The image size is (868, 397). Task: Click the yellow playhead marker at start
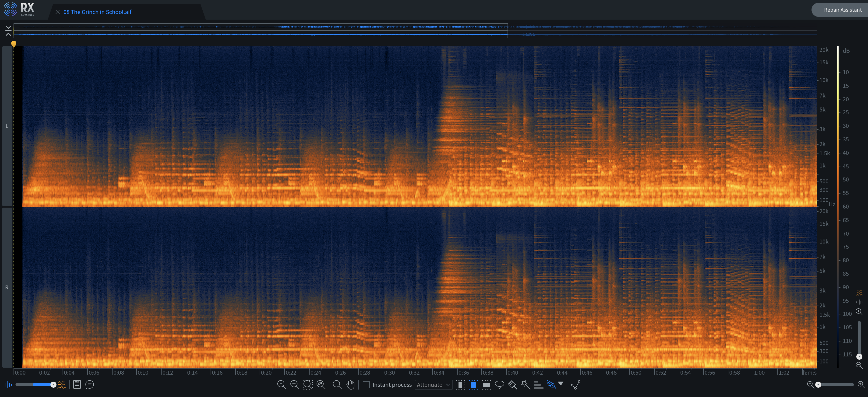pyautogui.click(x=14, y=44)
